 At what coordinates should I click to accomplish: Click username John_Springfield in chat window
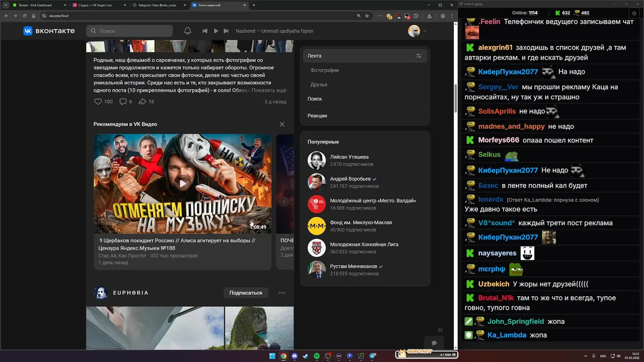[516, 321]
